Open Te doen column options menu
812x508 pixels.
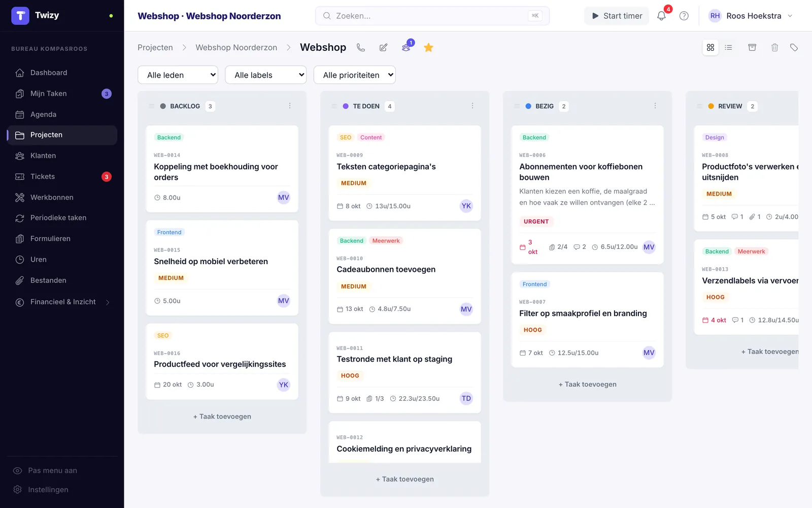coord(472,106)
